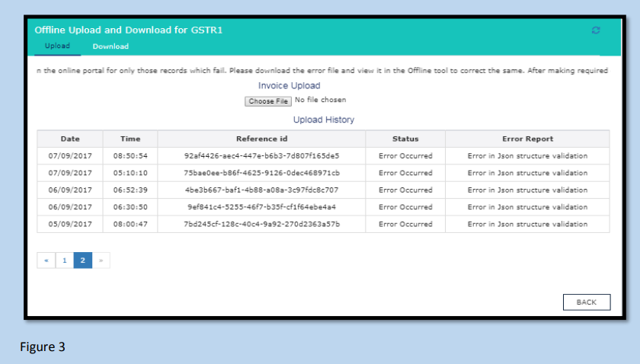Open page 1 of upload history

pos(65,260)
